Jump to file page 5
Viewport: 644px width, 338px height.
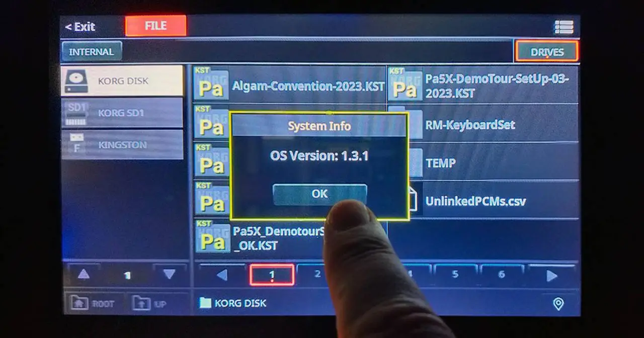coord(455,275)
